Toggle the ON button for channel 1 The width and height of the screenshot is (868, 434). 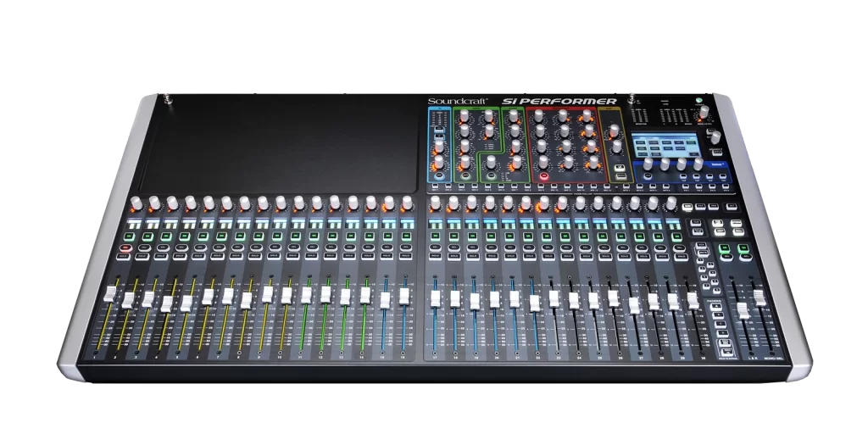[129, 236]
